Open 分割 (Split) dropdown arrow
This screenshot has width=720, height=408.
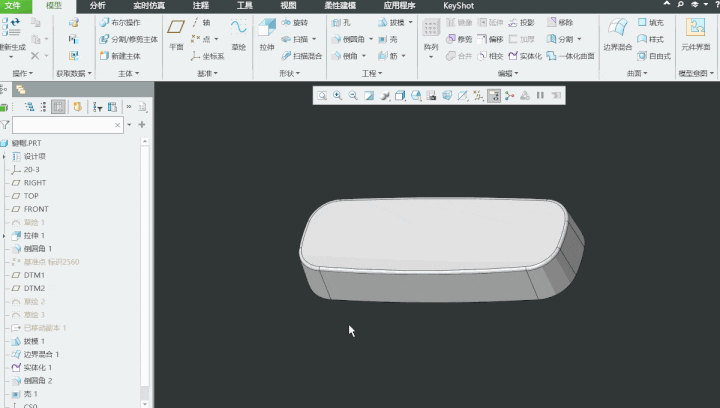tap(579, 39)
